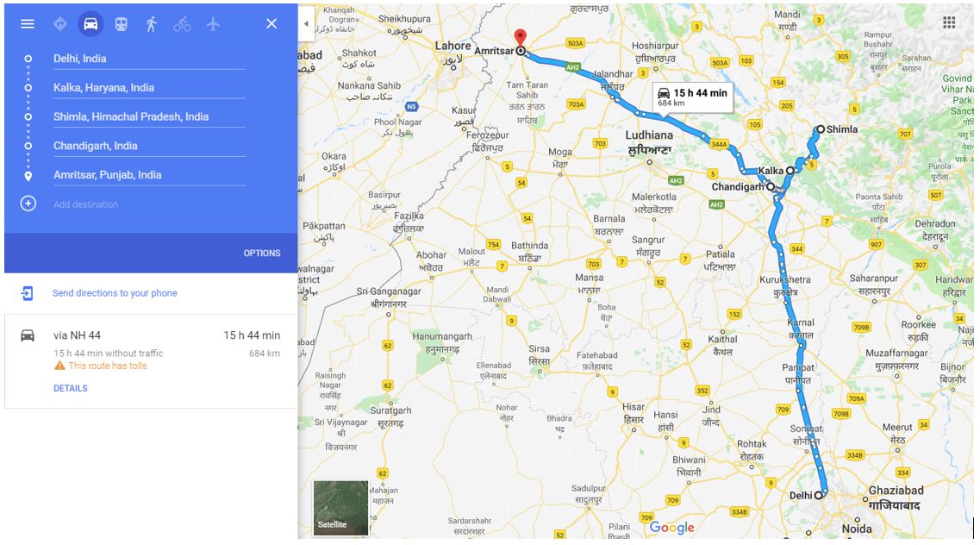Collapse the side panel arrow

(x=306, y=24)
